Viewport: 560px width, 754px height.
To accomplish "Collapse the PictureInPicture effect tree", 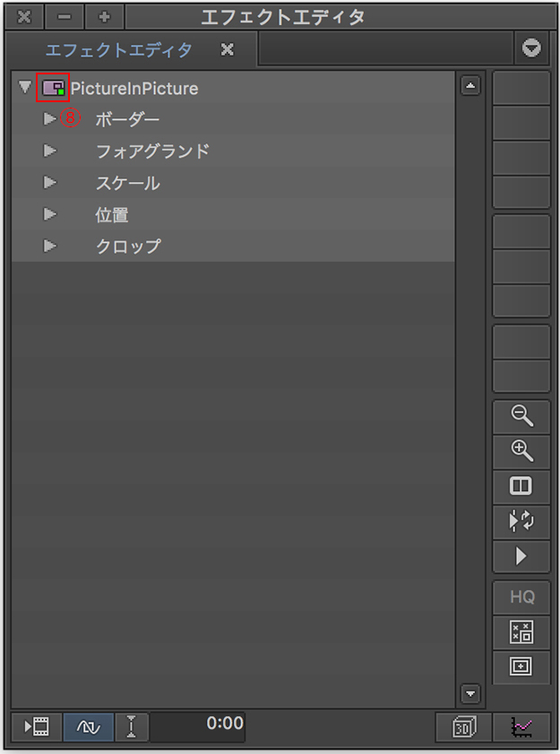I will pos(24,88).
